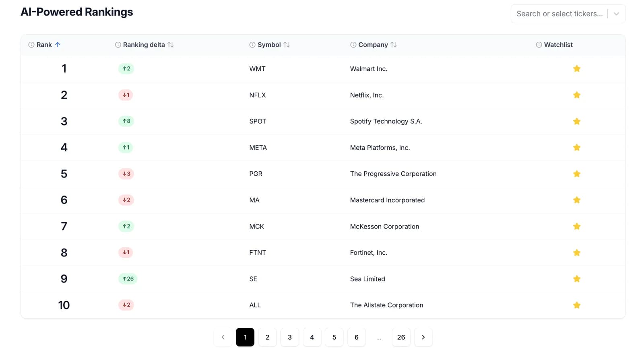Viewport: 644px width, 352px height.
Task: Click the up 2 delta badge for MCK
Action: (x=126, y=226)
